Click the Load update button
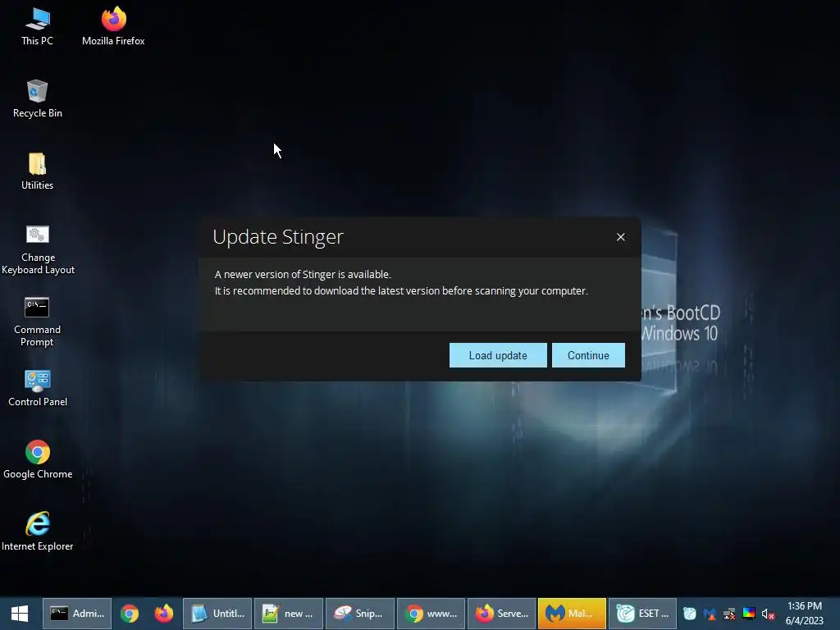Image resolution: width=840 pixels, height=630 pixels. click(498, 355)
